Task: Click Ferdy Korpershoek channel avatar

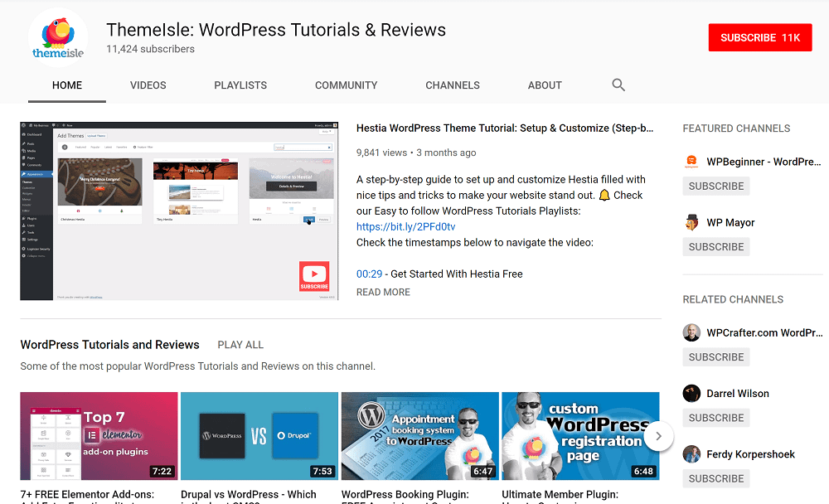Action: pos(691,454)
